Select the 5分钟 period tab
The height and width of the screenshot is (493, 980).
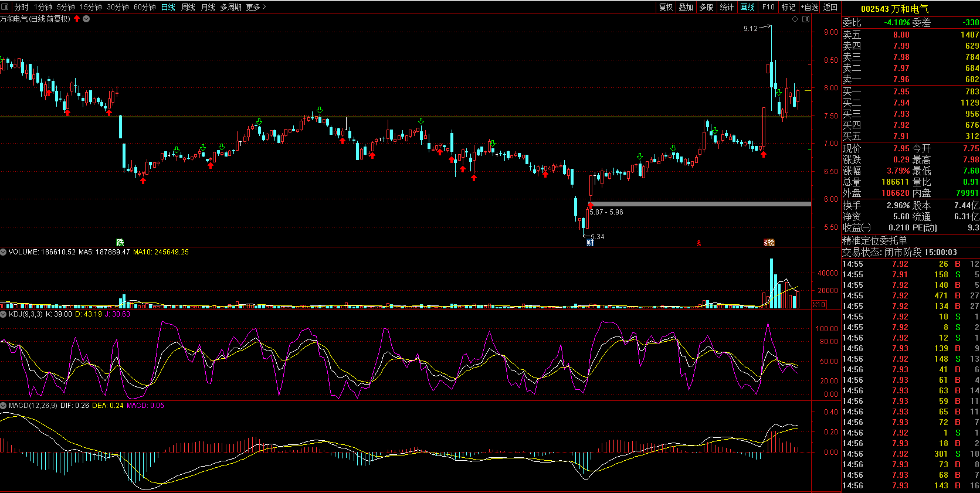coord(66,7)
